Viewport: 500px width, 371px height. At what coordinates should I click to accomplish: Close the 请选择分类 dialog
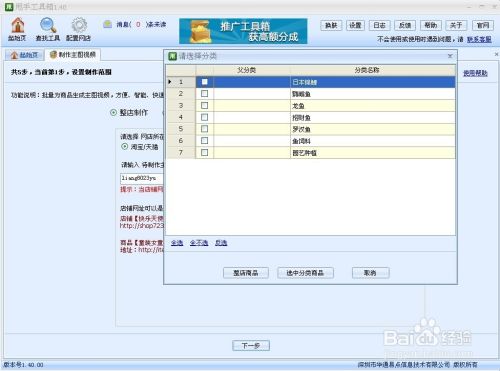click(x=450, y=56)
